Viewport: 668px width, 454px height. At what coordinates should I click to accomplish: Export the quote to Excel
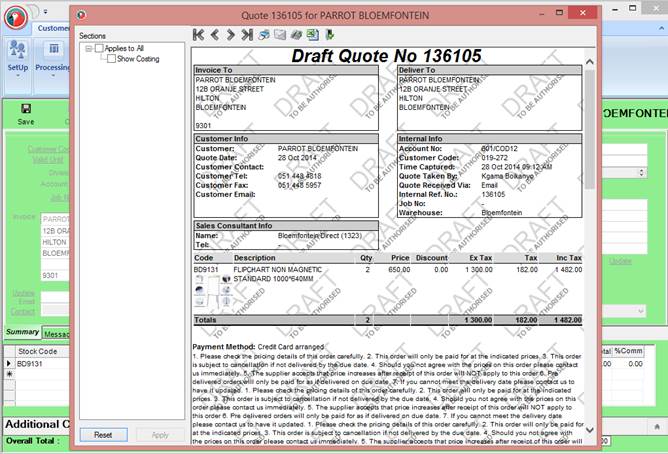tap(311, 34)
